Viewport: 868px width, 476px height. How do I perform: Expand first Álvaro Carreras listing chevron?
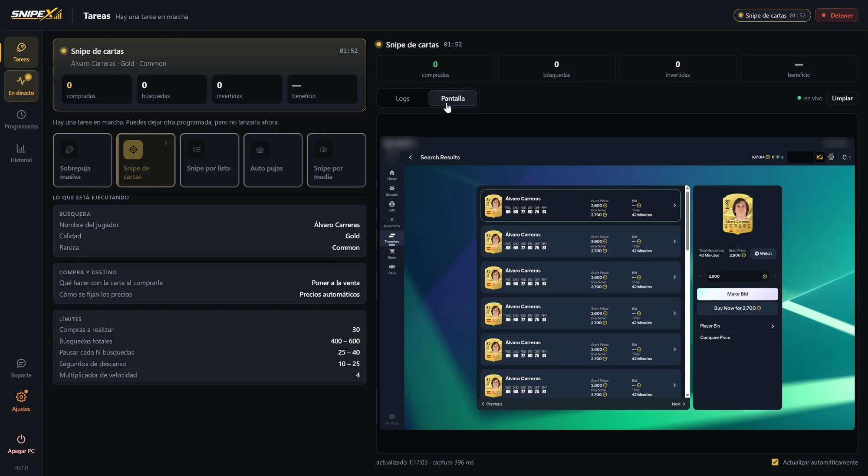click(674, 205)
